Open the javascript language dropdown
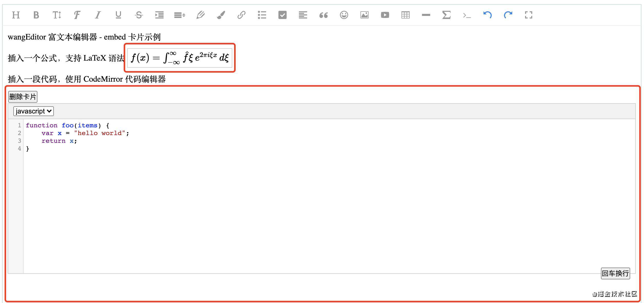Screen dimensions: 644x303 34,111
